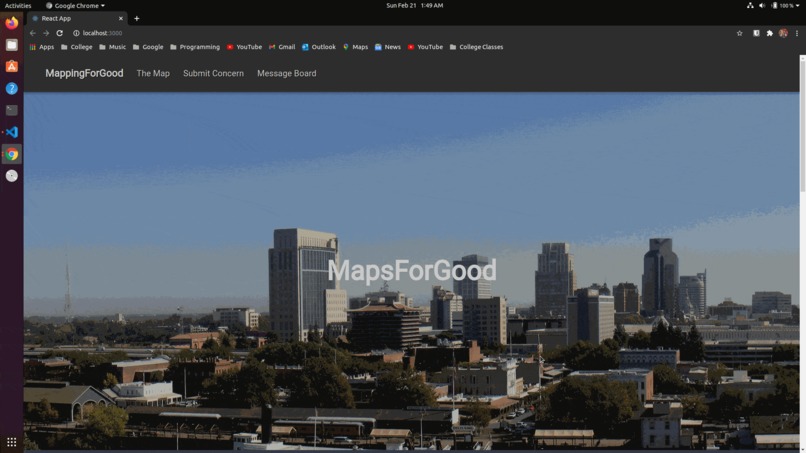The width and height of the screenshot is (806, 453).
Task: Close the React App tab
Action: 121,19
